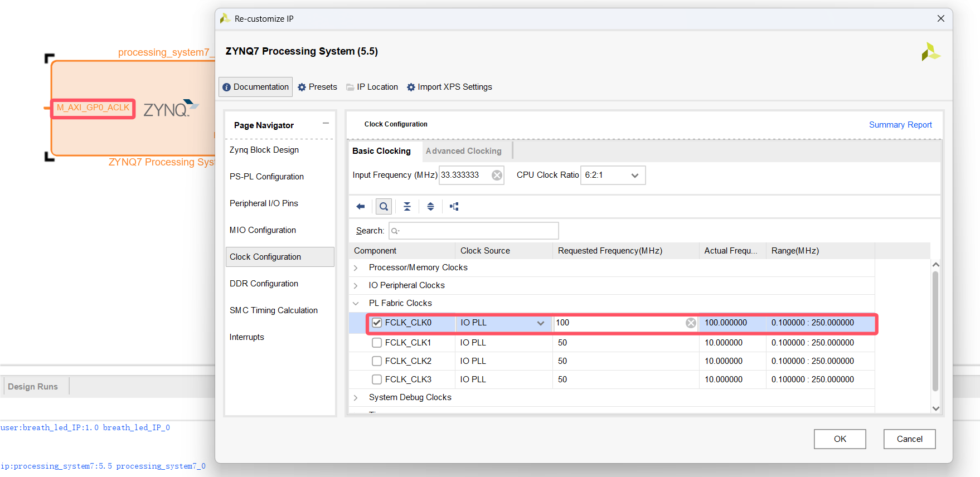
Task: Open the DDR Configuration page
Action: tap(264, 284)
